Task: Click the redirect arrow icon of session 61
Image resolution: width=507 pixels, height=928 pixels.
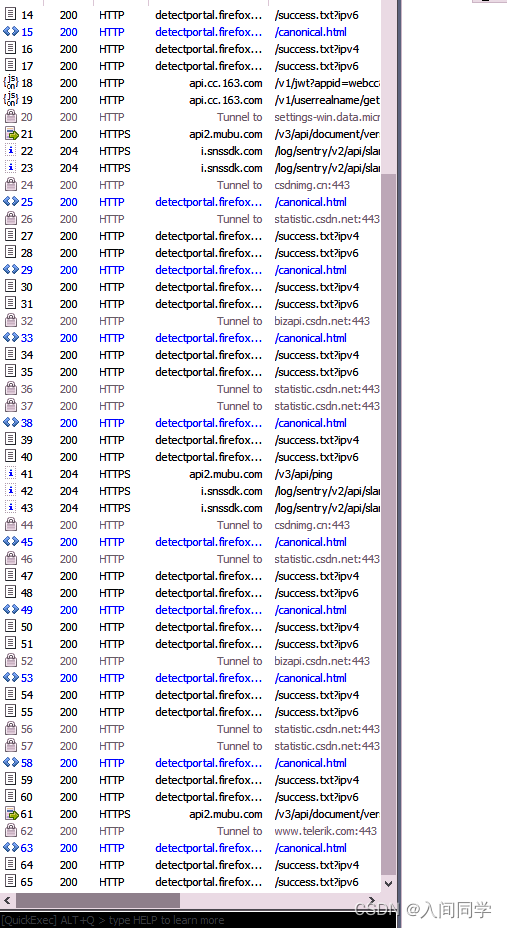Action: pos(11,814)
